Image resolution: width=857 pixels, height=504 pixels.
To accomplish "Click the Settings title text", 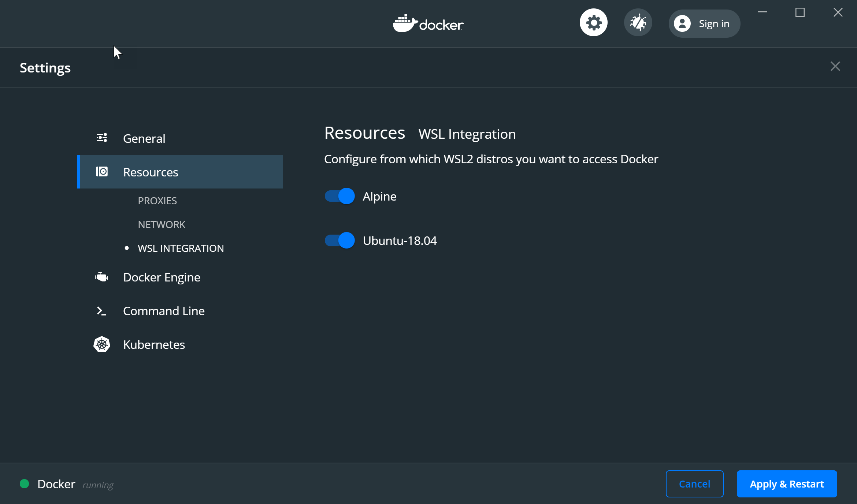I will [45, 68].
